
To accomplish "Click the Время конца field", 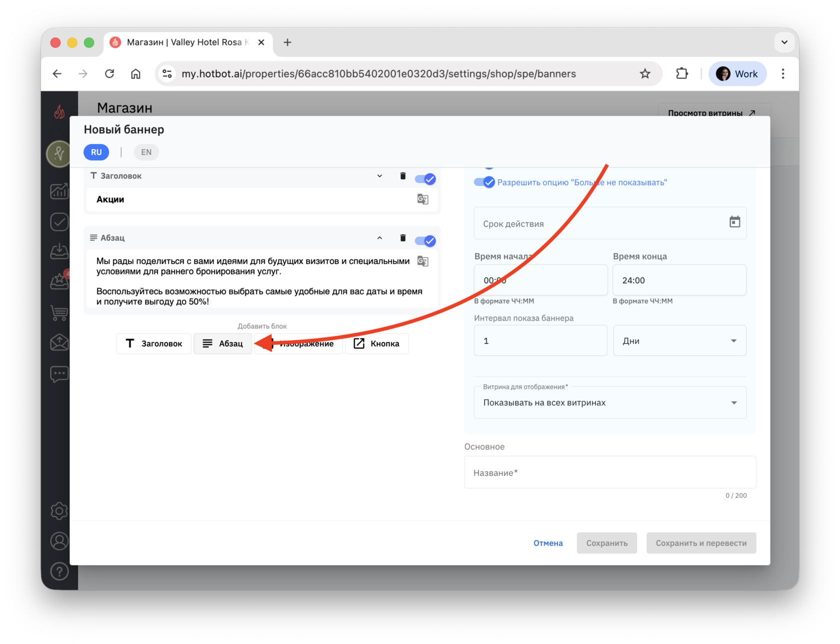I will click(x=679, y=280).
